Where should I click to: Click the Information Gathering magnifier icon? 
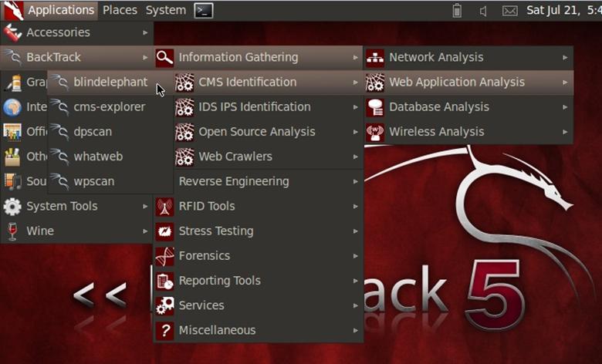pyautogui.click(x=164, y=57)
